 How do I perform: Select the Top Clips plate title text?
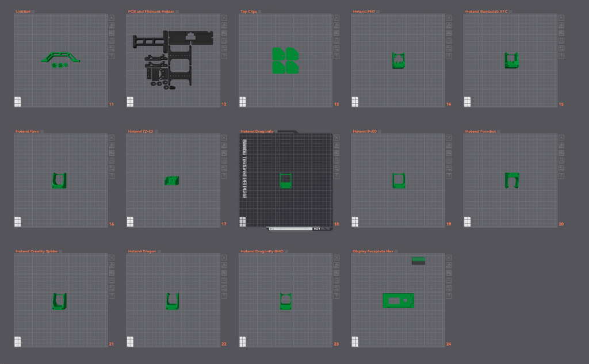pos(248,12)
